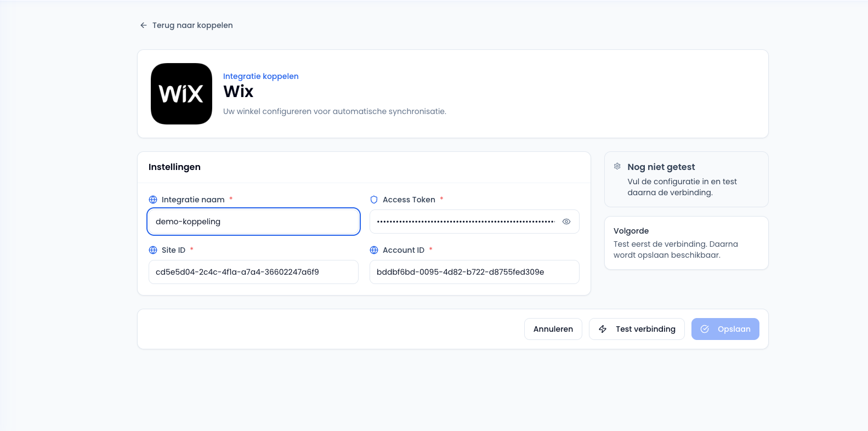Focus the Integratie naam input field
868x431 pixels.
[253, 222]
